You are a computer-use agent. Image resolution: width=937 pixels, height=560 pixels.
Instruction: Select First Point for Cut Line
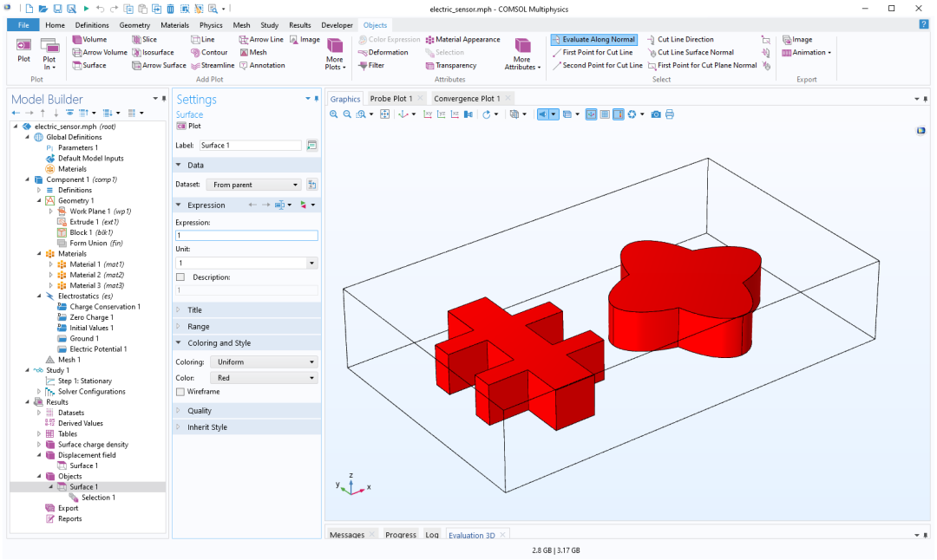(x=593, y=53)
